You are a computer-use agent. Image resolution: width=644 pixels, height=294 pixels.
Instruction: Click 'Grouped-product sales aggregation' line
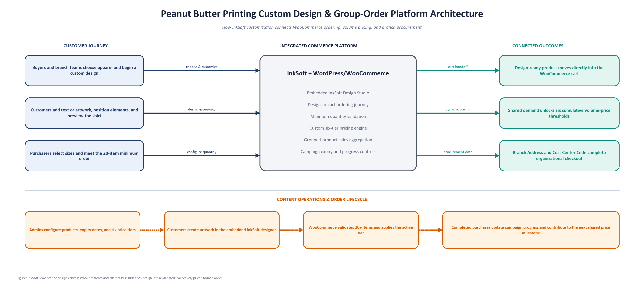[x=338, y=140]
